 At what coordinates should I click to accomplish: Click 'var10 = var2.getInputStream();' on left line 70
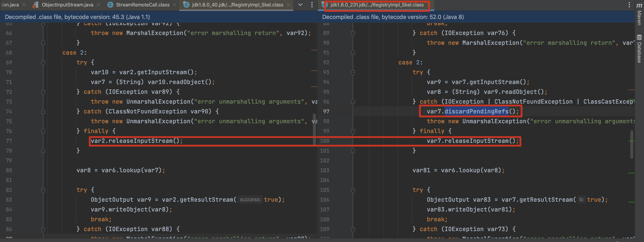tap(144, 72)
